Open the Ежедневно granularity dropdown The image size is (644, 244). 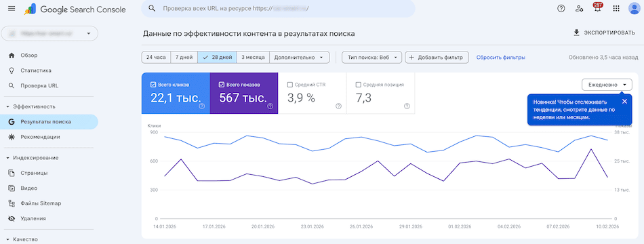607,85
